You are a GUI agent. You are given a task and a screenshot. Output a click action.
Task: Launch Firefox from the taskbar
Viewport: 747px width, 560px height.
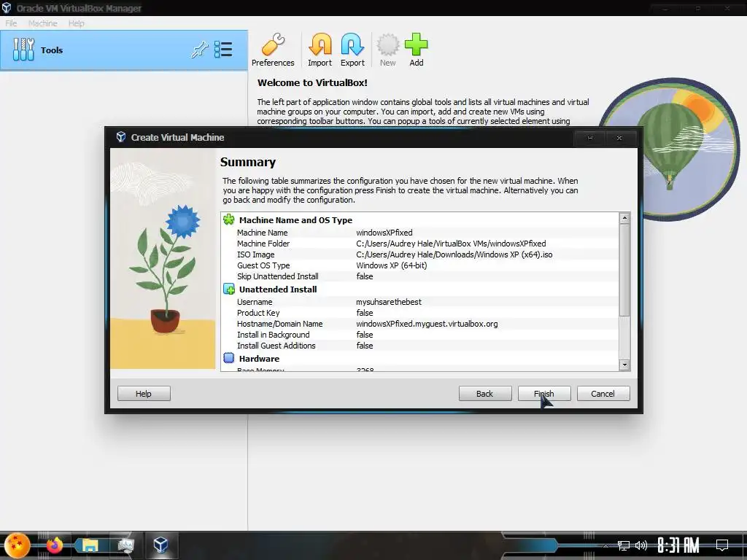click(x=54, y=545)
